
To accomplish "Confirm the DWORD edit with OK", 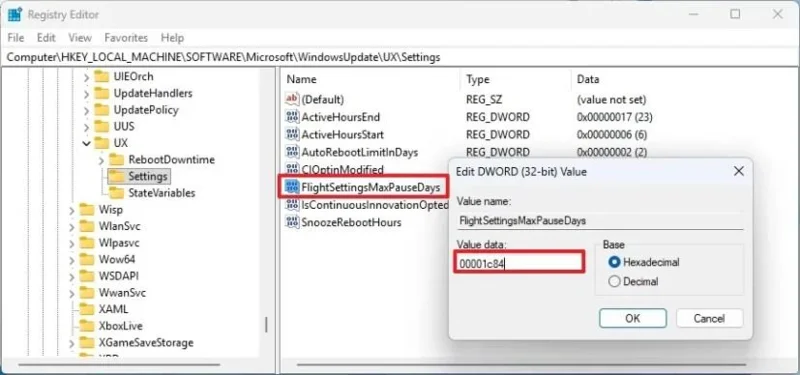I will coord(633,318).
